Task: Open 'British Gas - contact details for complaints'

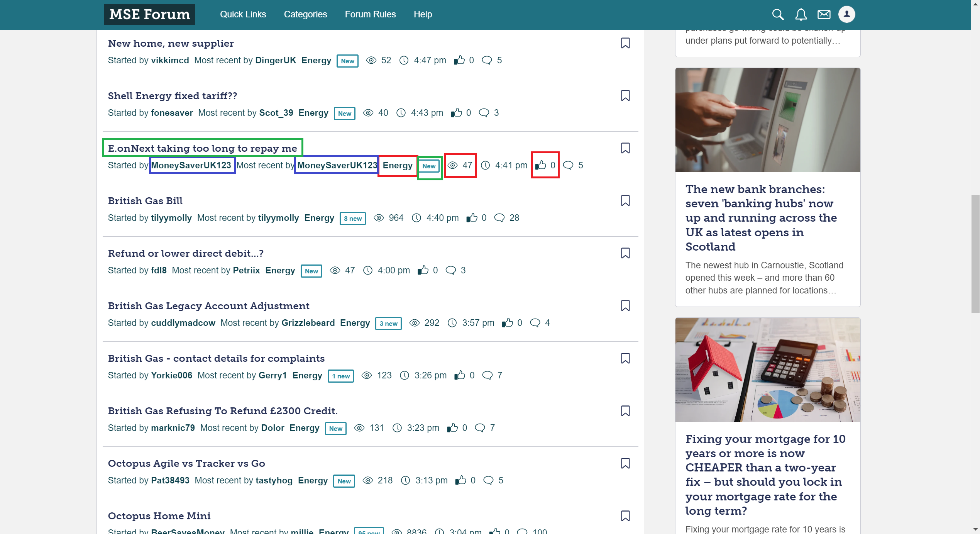Action: pos(216,358)
